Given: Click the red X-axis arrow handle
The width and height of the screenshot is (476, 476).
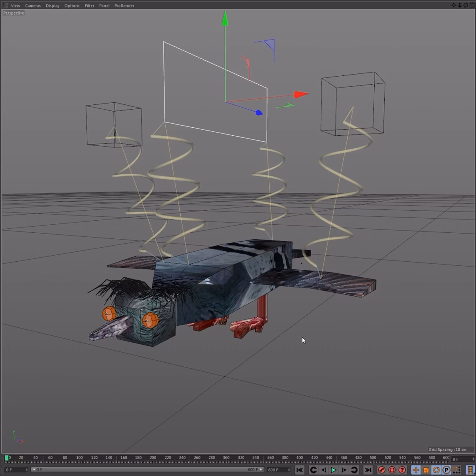Looking at the screenshot, I should (300, 94).
